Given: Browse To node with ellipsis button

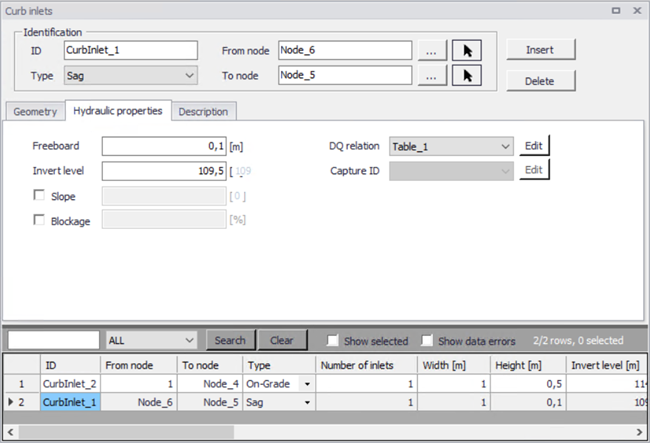Looking at the screenshot, I should click(432, 75).
